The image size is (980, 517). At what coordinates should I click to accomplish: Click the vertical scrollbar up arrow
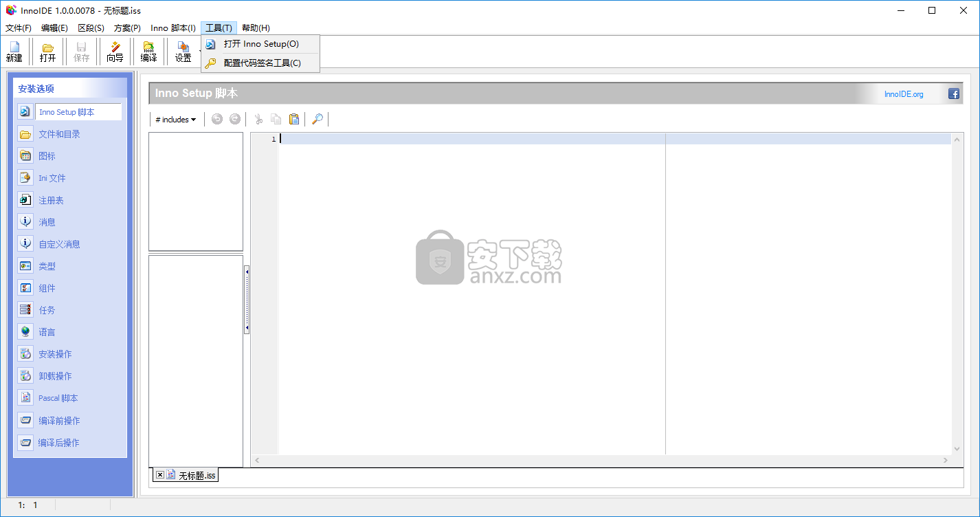957,139
